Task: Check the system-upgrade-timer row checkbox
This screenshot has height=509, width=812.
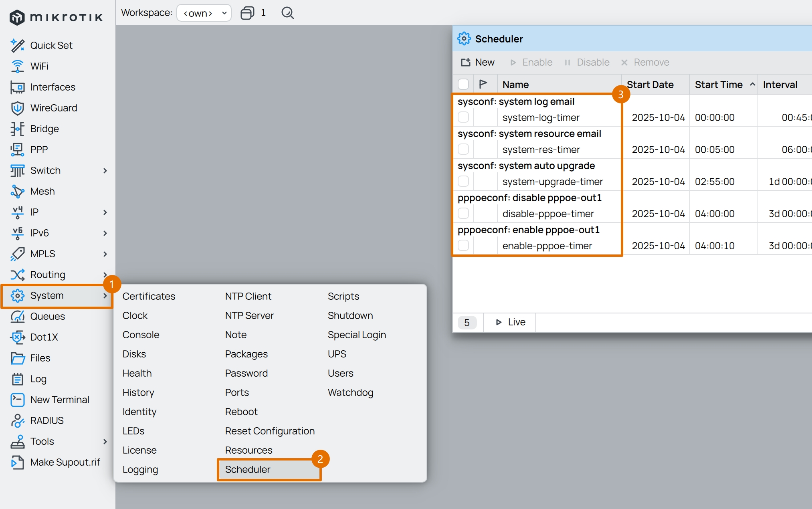Action: 463,181
